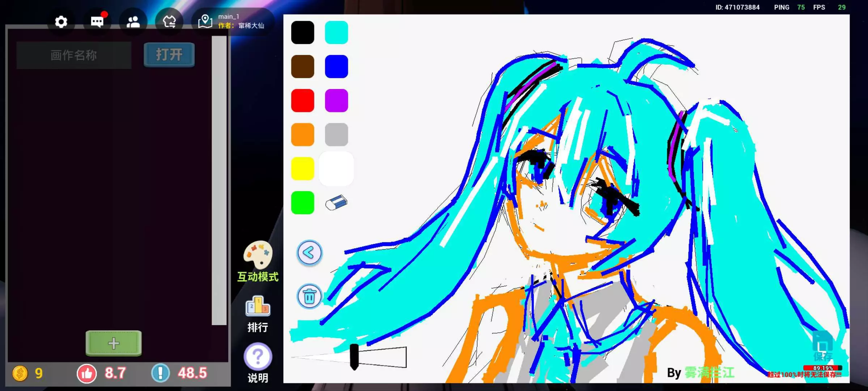Viewport: 868px width, 391px height.
Task: Click the painting name input field
Action: point(74,55)
